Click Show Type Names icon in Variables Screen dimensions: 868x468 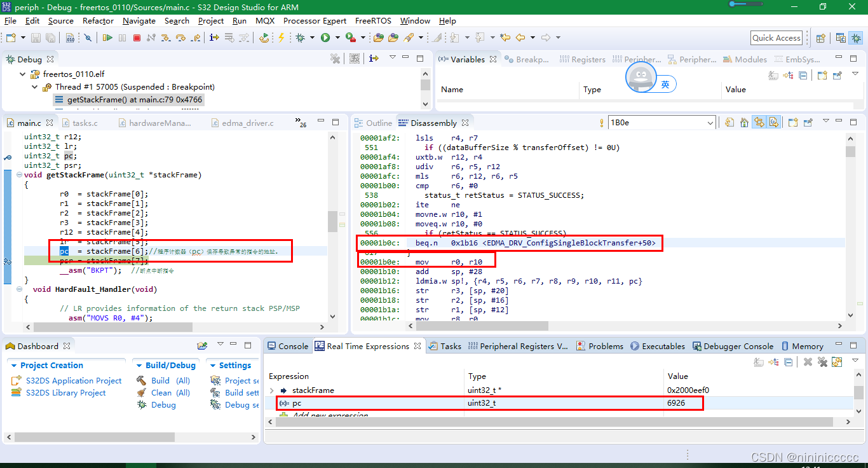[x=773, y=75]
